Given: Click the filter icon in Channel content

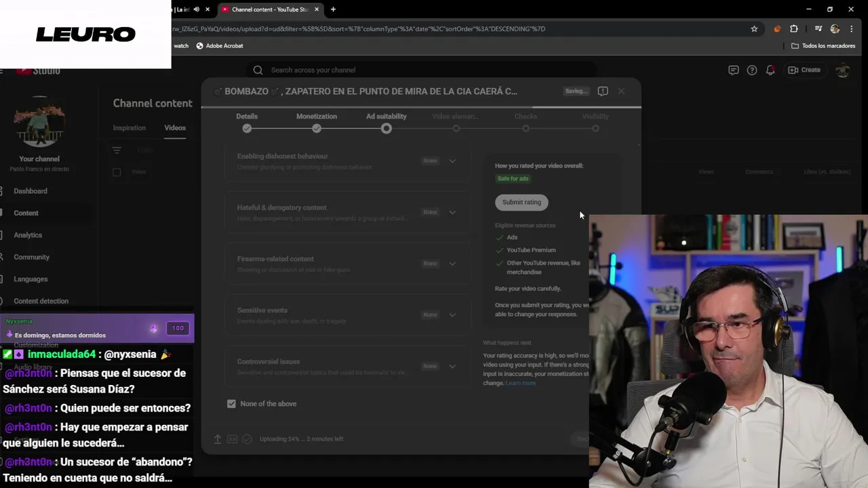Looking at the screenshot, I should [117, 150].
